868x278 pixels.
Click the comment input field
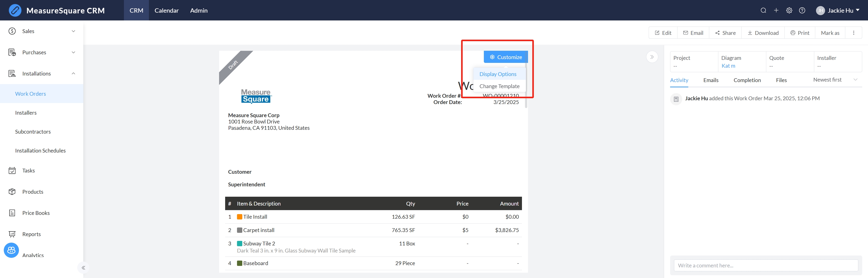[766, 265]
